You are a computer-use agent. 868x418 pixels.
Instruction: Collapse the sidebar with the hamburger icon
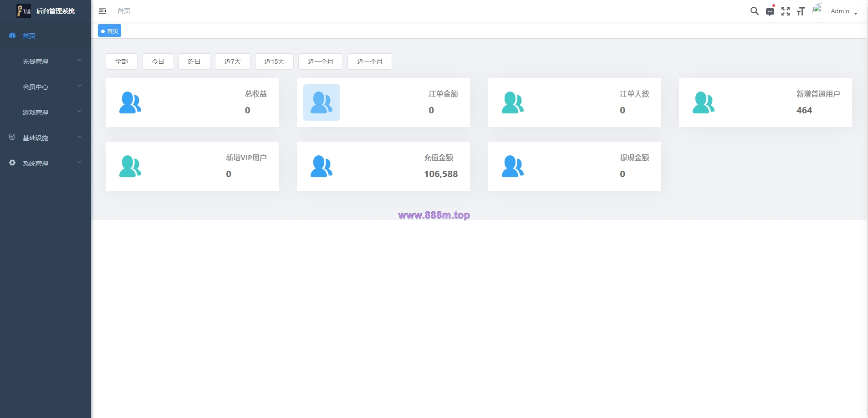click(102, 11)
